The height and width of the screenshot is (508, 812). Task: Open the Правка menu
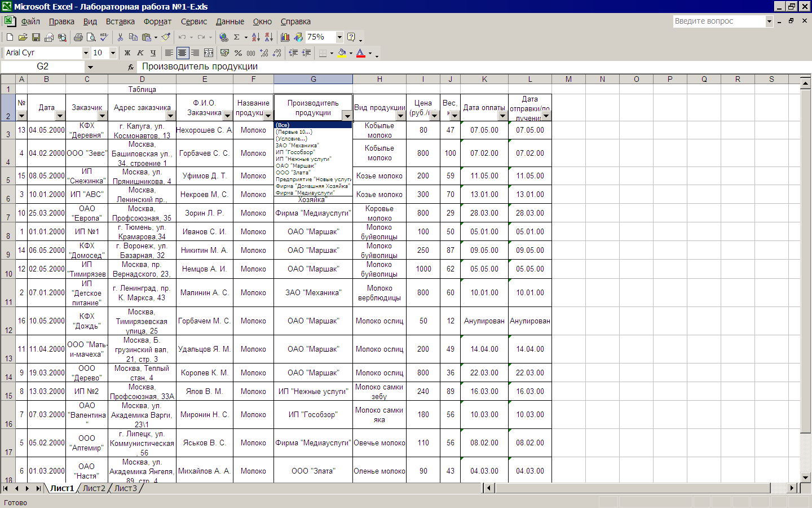61,21
